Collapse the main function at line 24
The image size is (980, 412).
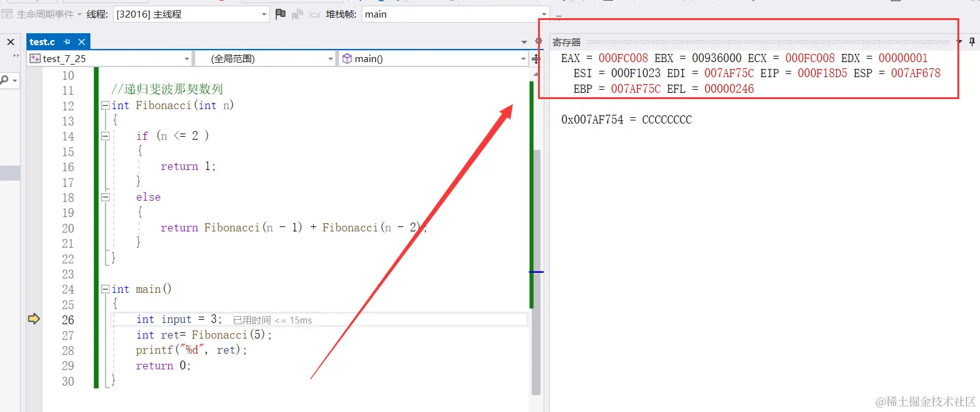[x=105, y=289]
